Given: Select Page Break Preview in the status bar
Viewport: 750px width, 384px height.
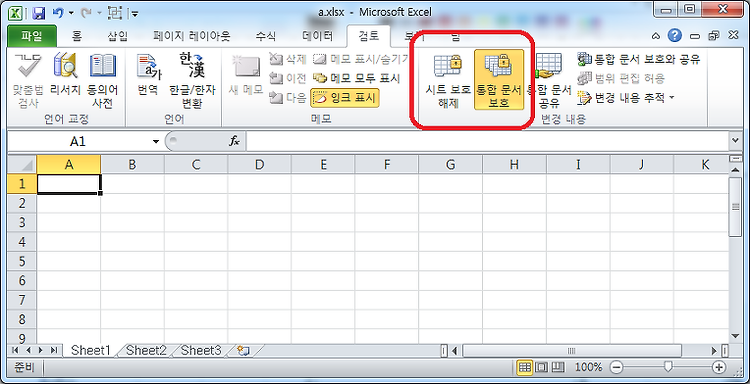Looking at the screenshot, I should tap(557, 367).
